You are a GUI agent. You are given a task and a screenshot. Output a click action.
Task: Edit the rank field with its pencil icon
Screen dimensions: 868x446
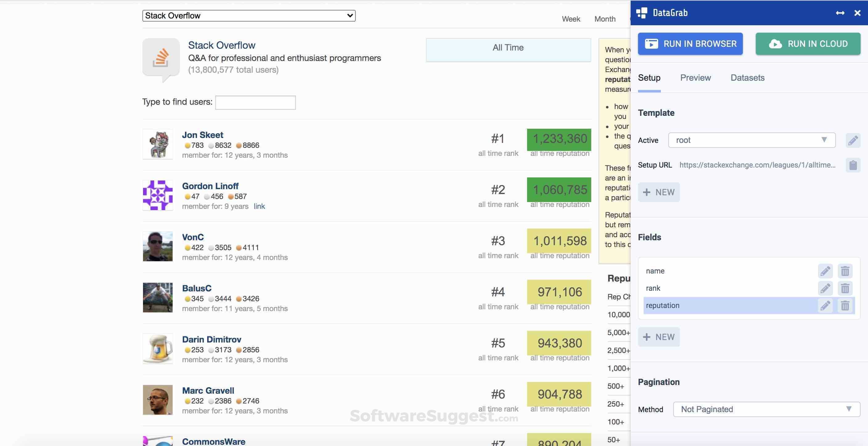click(x=825, y=288)
